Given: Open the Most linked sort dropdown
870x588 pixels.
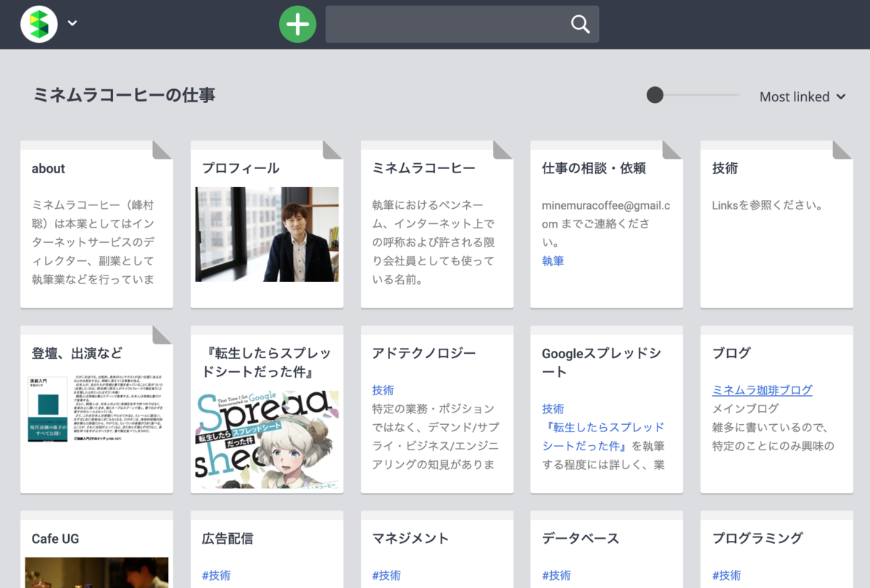Looking at the screenshot, I should (x=803, y=96).
